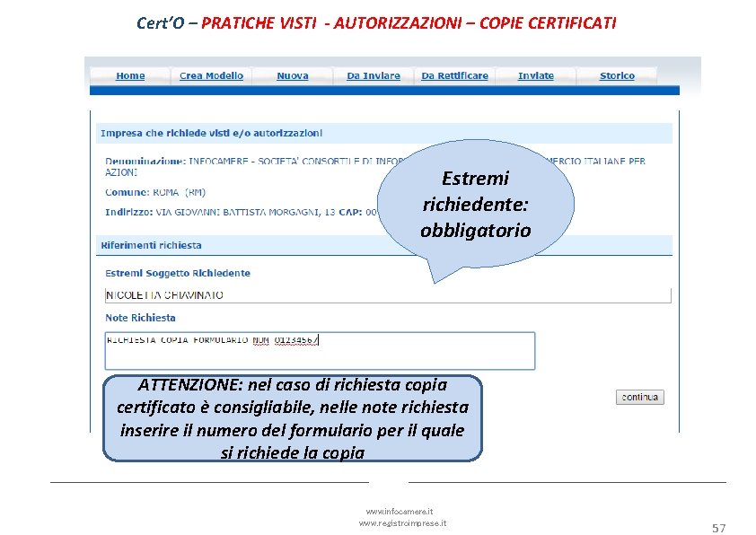Click the continua button
The height and width of the screenshot is (535, 756).
[640, 397]
